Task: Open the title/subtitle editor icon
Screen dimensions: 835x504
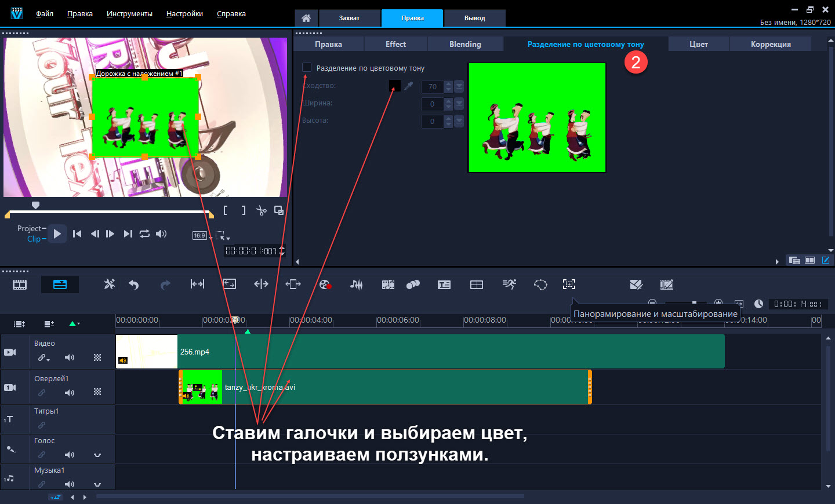Action: pos(444,284)
